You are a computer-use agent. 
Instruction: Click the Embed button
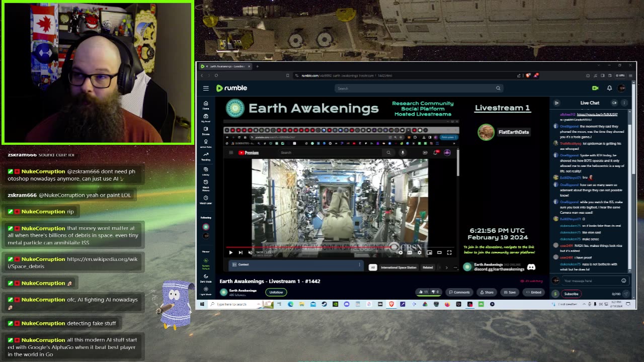coord(534,292)
